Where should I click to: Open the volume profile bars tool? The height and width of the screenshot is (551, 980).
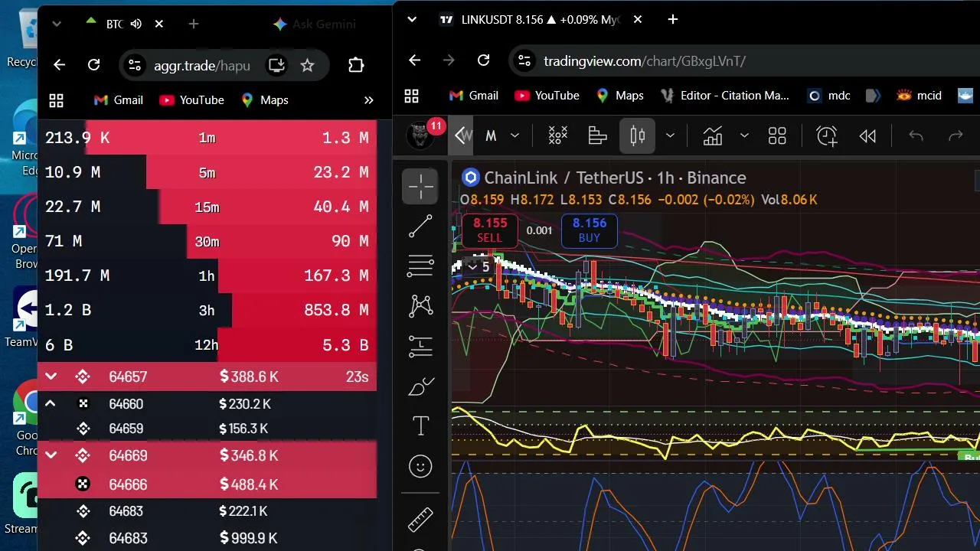pos(598,136)
